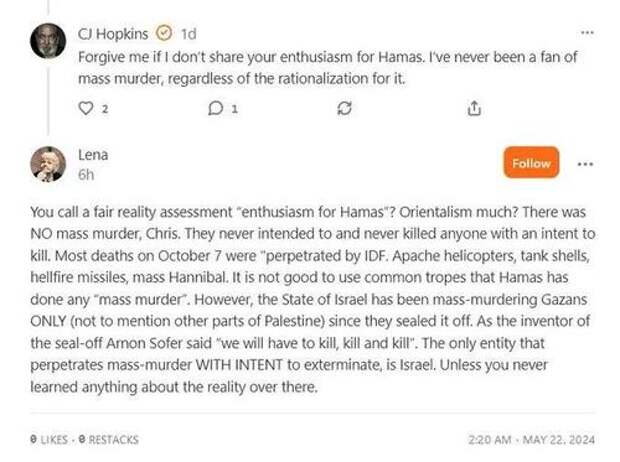The width and height of the screenshot is (620, 462).
Task: Open Lena's profile avatar
Action: point(48,163)
